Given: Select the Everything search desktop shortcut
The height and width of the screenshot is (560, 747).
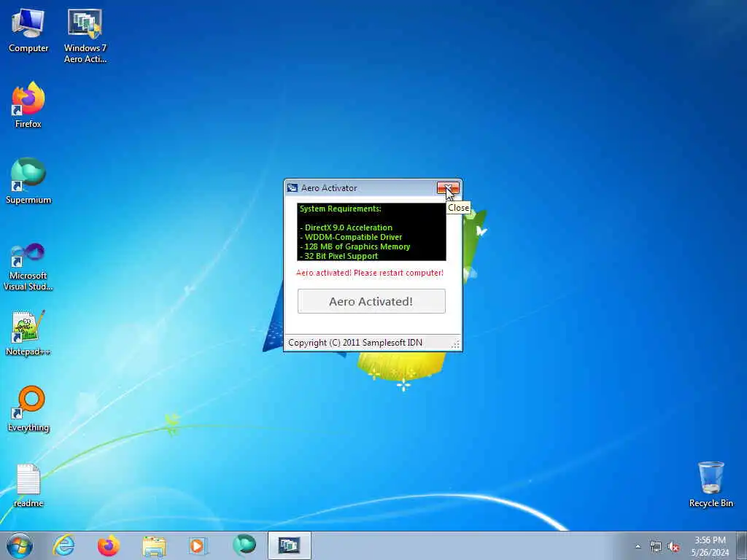Looking at the screenshot, I should click(28, 408).
